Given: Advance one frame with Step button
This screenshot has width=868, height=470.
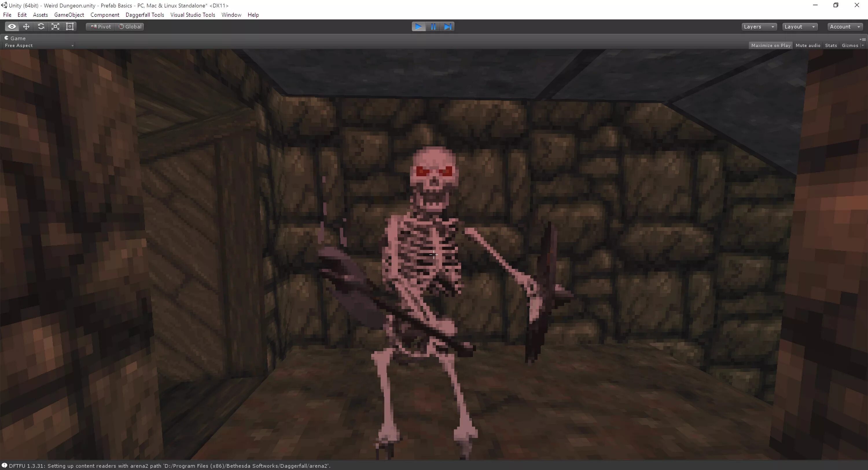Looking at the screenshot, I should point(448,27).
